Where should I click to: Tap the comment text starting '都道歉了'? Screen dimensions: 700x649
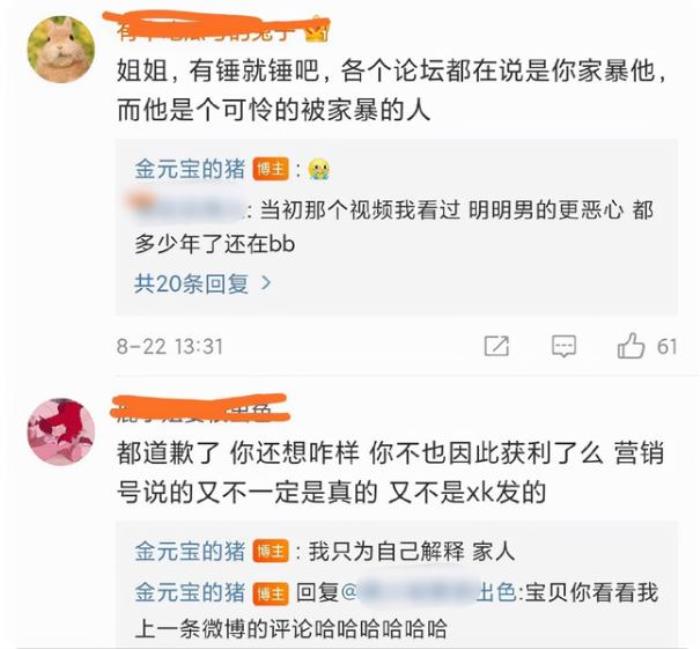[391, 472]
